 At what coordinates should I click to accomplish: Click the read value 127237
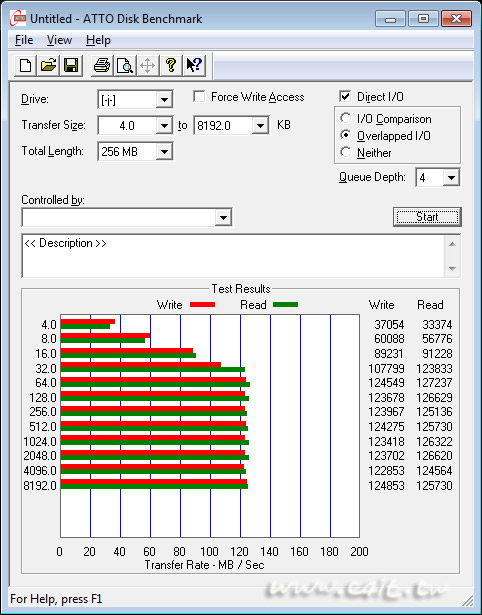click(434, 382)
